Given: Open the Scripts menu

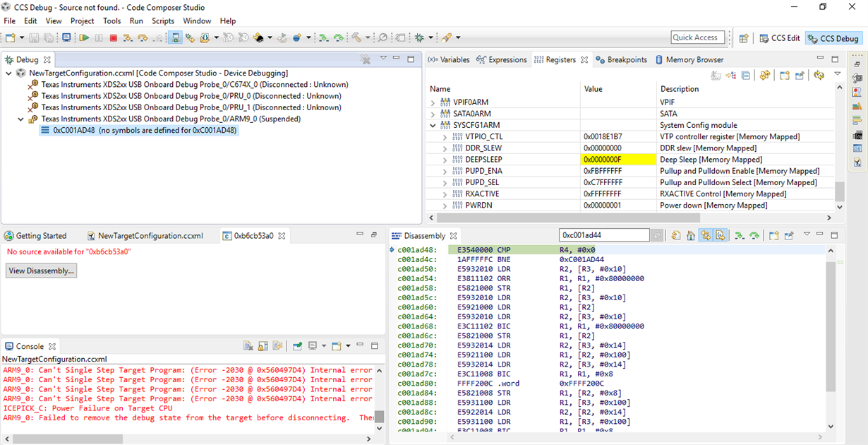Looking at the screenshot, I should coord(163,20).
